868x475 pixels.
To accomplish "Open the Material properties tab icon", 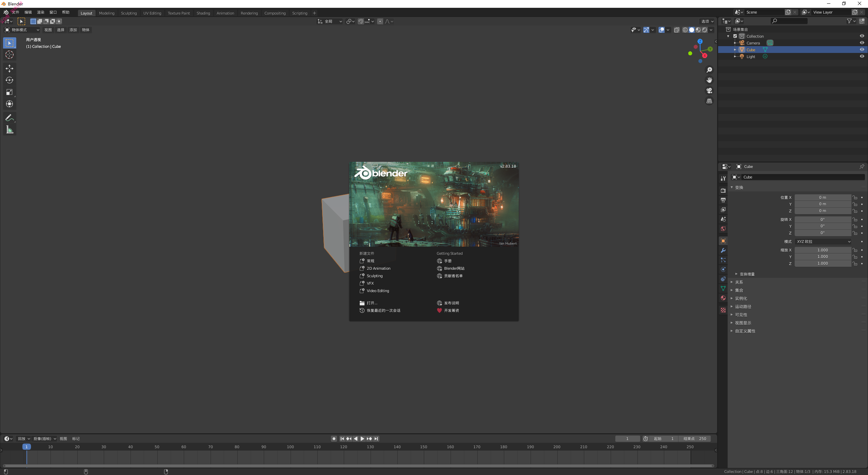I will click(723, 298).
